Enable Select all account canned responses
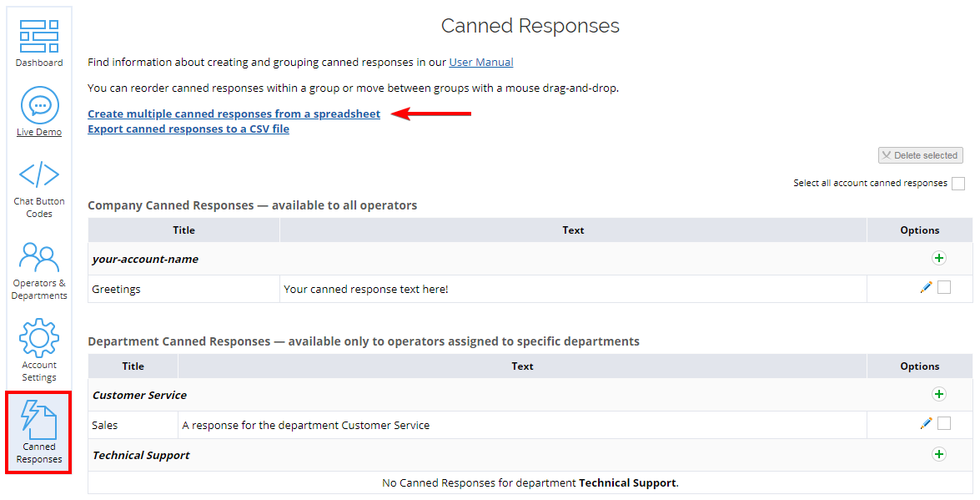 957,183
